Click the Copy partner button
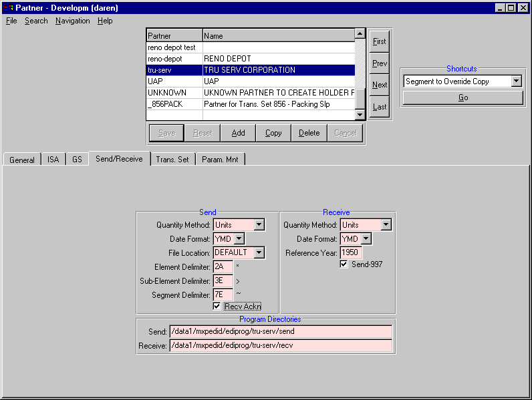 click(x=273, y=133)
